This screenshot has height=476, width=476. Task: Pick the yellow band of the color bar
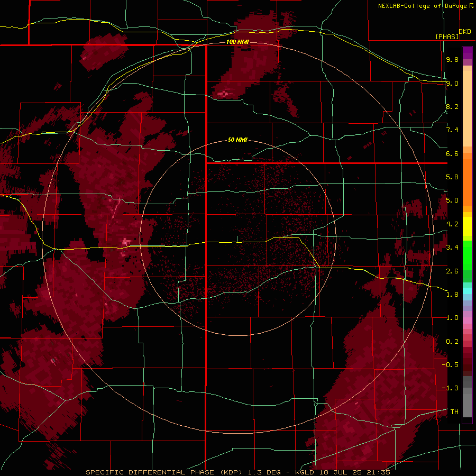(x=467, y=226)
